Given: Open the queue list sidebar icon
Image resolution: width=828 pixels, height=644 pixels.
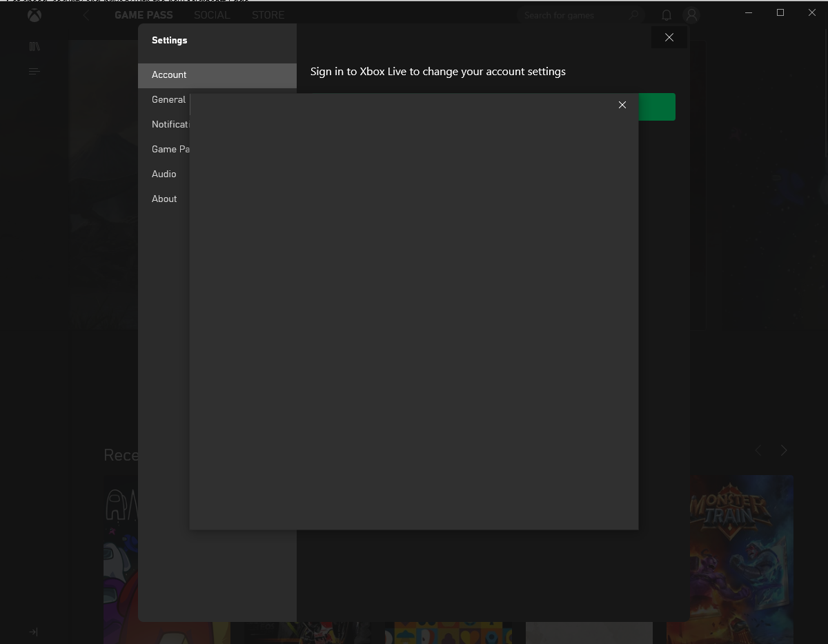Looking at the screenshot, I should pyautogui.click(x=34, y=72).
